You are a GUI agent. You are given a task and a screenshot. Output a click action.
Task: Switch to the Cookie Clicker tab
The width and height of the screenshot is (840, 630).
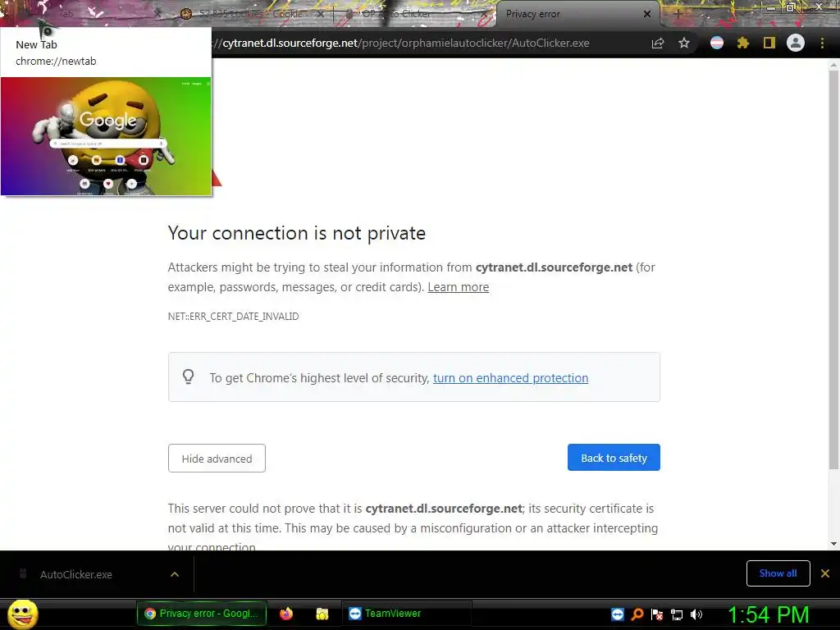[250, 14]
